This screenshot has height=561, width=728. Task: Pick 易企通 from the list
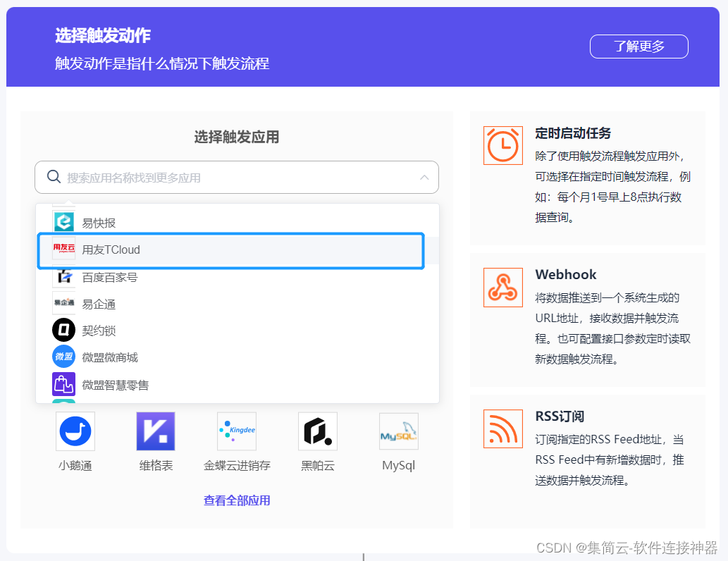pos(237,304)
